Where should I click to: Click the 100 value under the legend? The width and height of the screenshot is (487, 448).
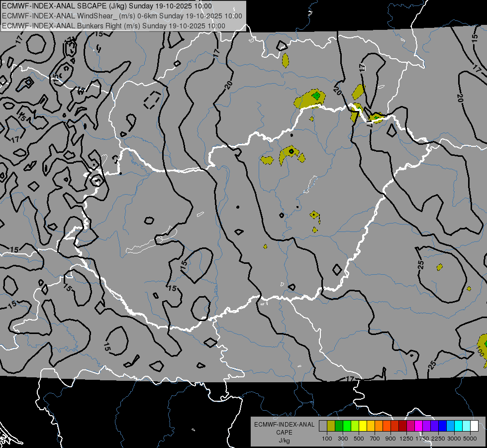(x=327, y=439)
